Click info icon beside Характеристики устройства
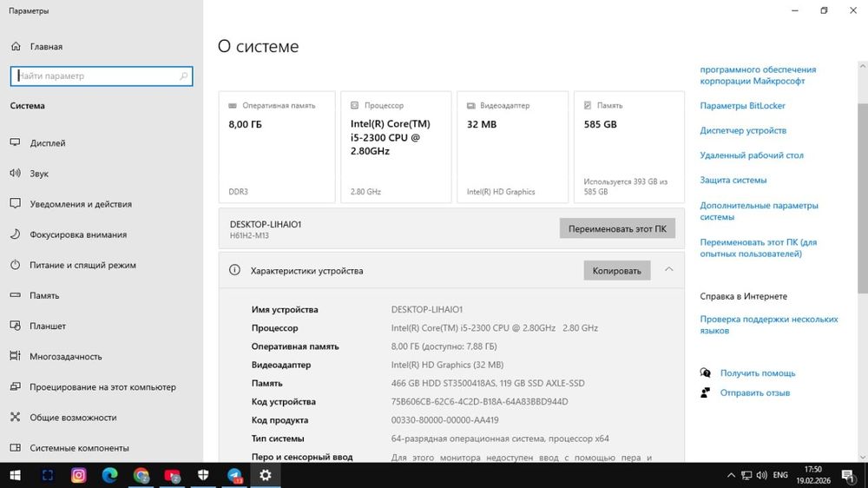Viewport: 868px width, 488px height. click(x=234, y=270)
